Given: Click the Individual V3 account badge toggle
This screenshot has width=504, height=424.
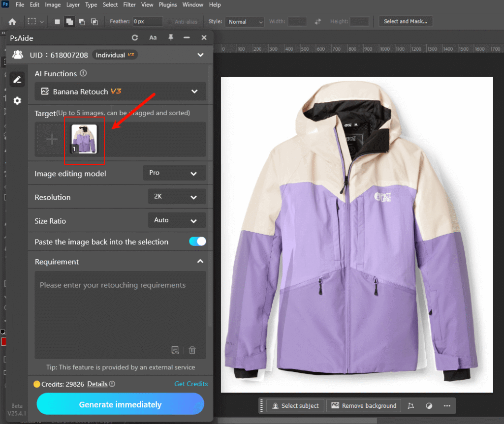Looking at the screenshot, I should point(115,55).
